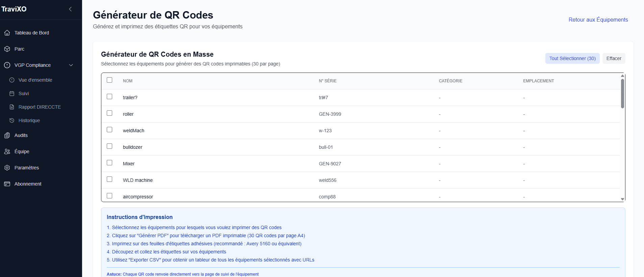Click the Audits clipboard icon

(7, 135)
